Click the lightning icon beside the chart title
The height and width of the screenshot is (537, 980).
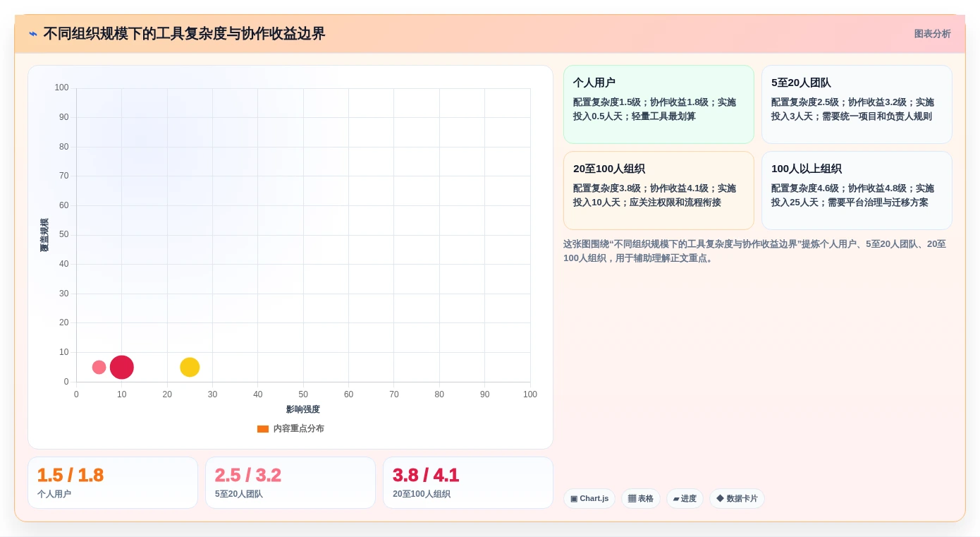33,34
